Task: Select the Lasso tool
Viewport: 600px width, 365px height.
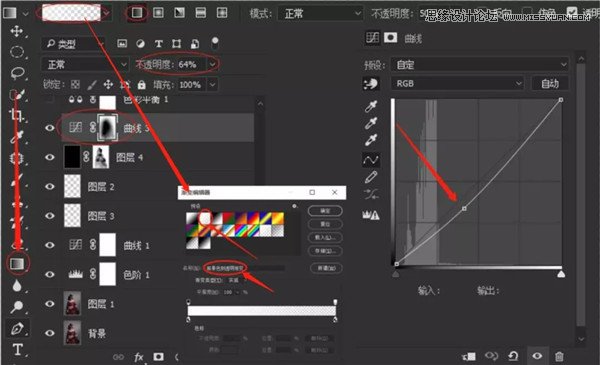Action: pyautogui.click(x=17, y=73)
